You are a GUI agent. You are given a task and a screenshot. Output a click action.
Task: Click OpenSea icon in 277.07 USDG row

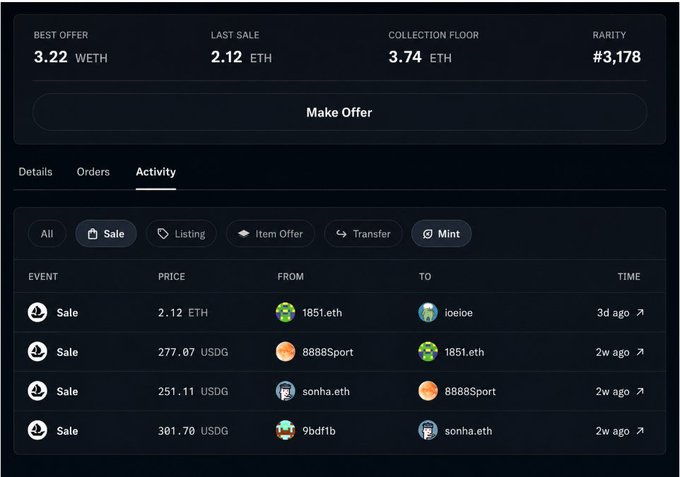click(37, 352)
